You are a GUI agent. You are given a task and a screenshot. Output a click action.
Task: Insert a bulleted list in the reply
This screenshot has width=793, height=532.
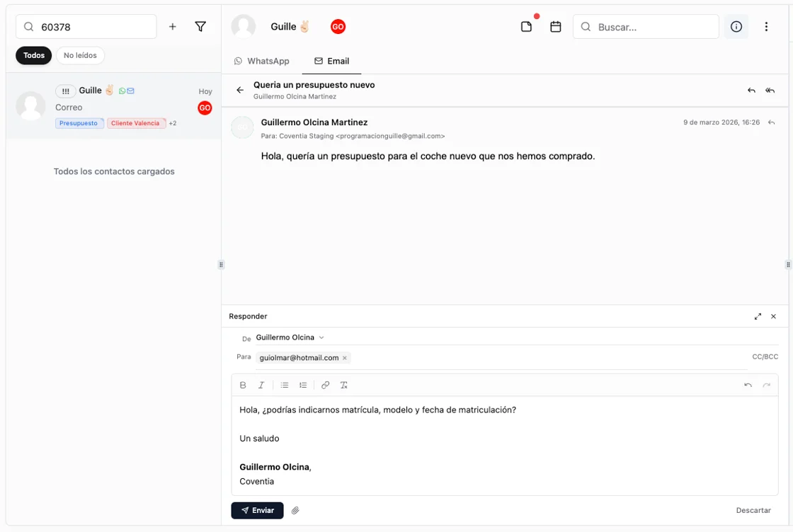click(x=285, y=385)
